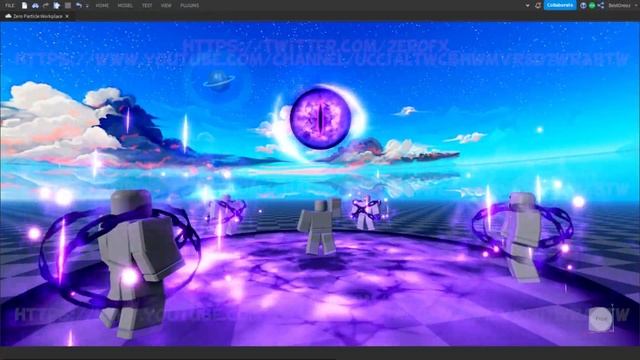Click the account username at top right
Image resolution: width=640 pixels, height=360 pixels.
pyautogui.click(x=619, y=6)
